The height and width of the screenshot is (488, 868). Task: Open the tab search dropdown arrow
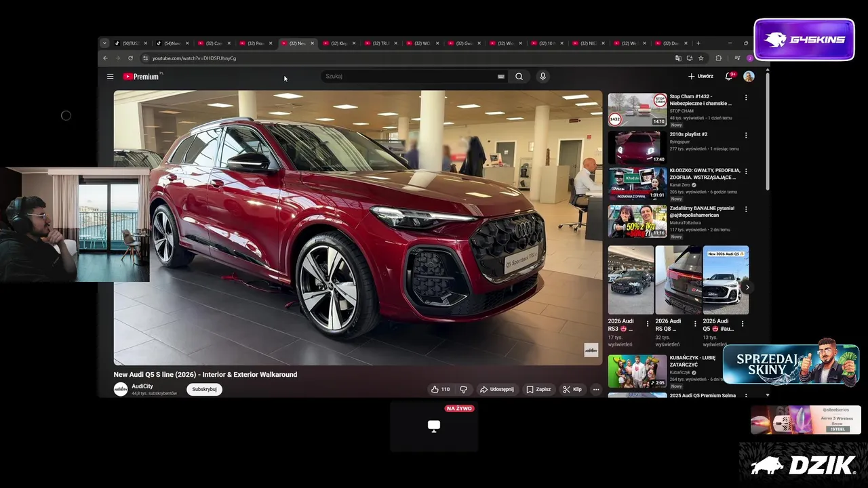click(104, 43)
